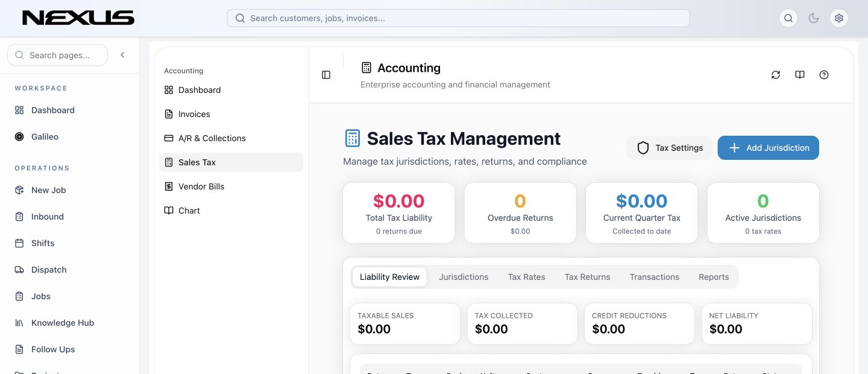Click the Current Quarter Tax card

(x=641, y=213)
